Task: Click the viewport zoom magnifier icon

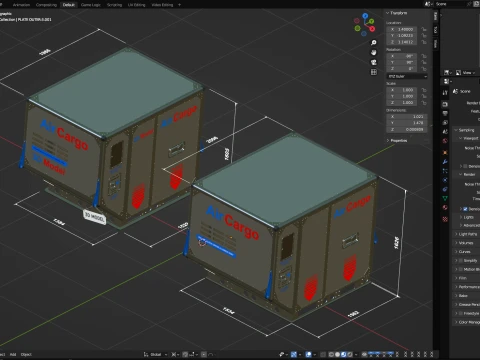Action: [x=374, y=43]
